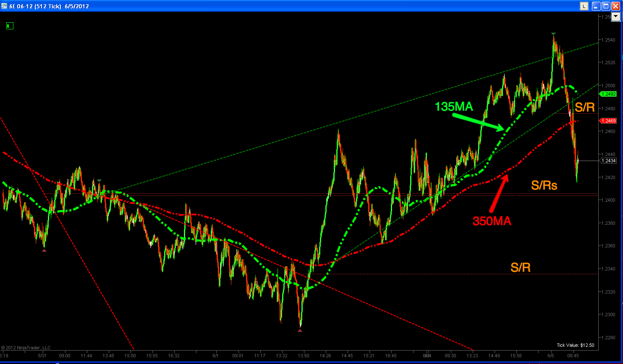Click the 11:17 time axis label
The width and height of the screenshot is (623, 364).
point(260,356)
